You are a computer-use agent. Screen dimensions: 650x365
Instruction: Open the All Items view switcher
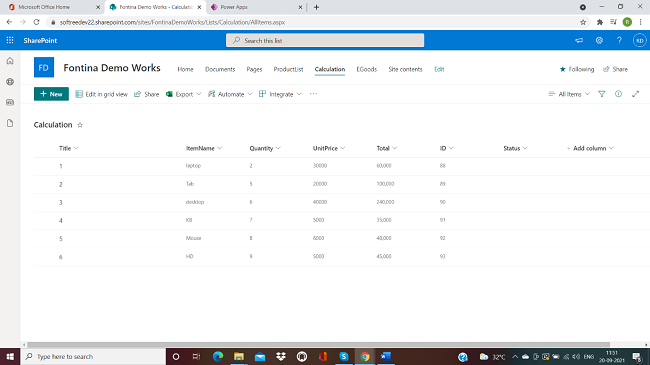[x=569, y=94]
